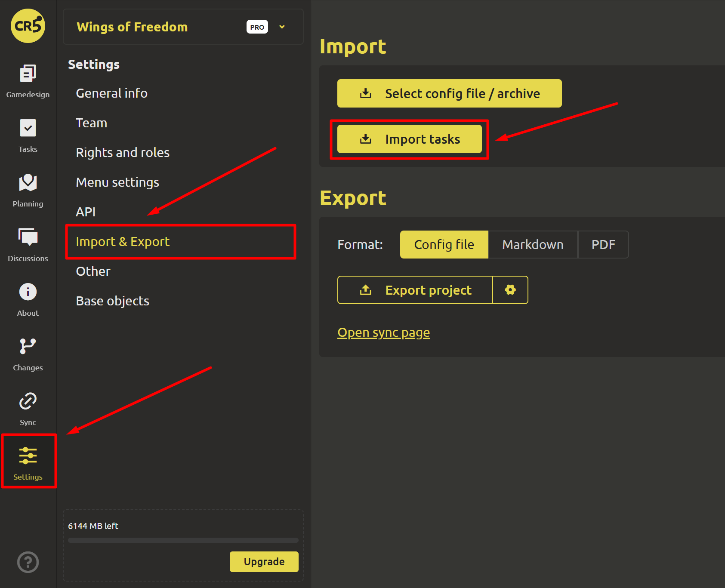Click the help question mark icon
This screenshot has height=588, width=725.
click(28, 562)
